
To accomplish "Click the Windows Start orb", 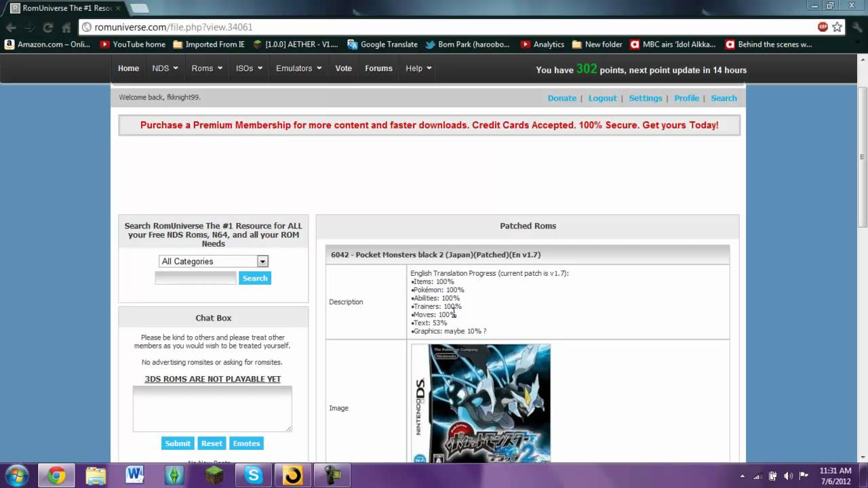I will click(x=16, y=475).
